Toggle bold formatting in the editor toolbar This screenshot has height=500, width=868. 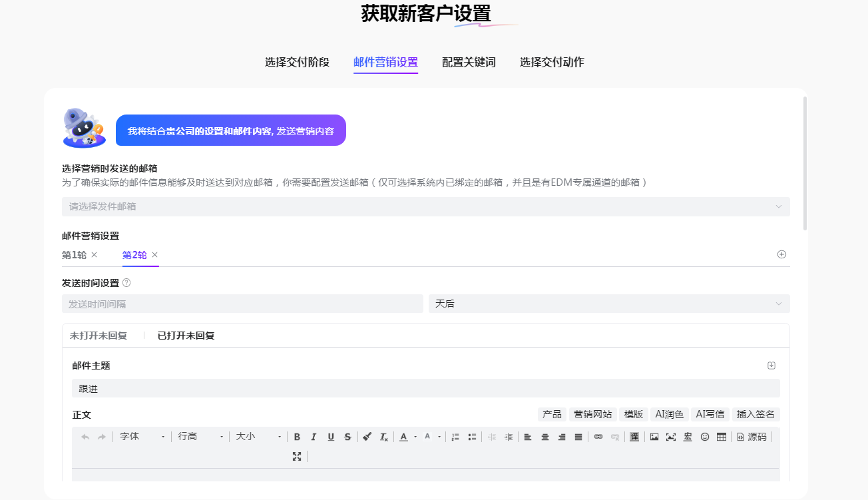click(297, 437)
